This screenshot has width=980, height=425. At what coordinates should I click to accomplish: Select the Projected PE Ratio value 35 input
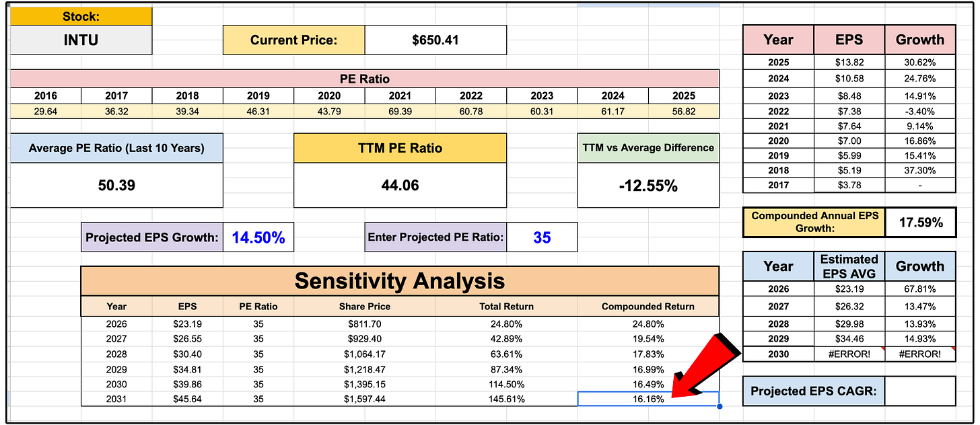pos(542,237)
